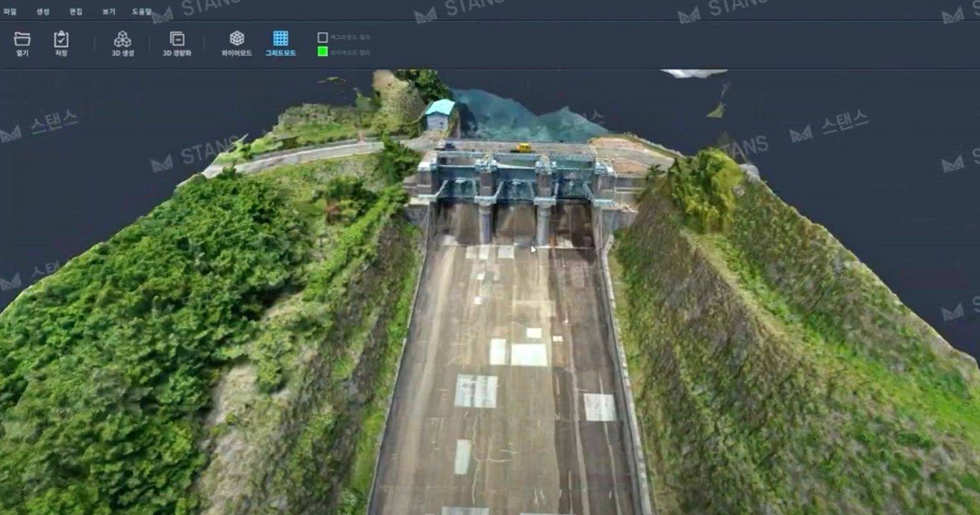
Task: Pick the 백그라운드 컬러 dark color swatch
Action: coord(323,37)
